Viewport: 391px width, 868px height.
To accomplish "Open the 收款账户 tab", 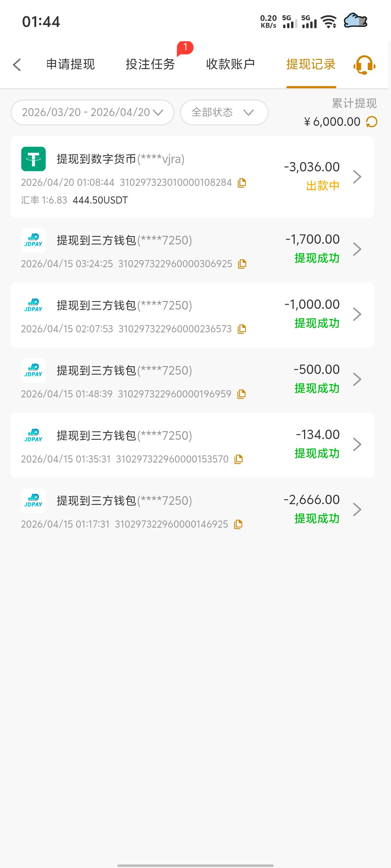I will [x=230, y=64].
